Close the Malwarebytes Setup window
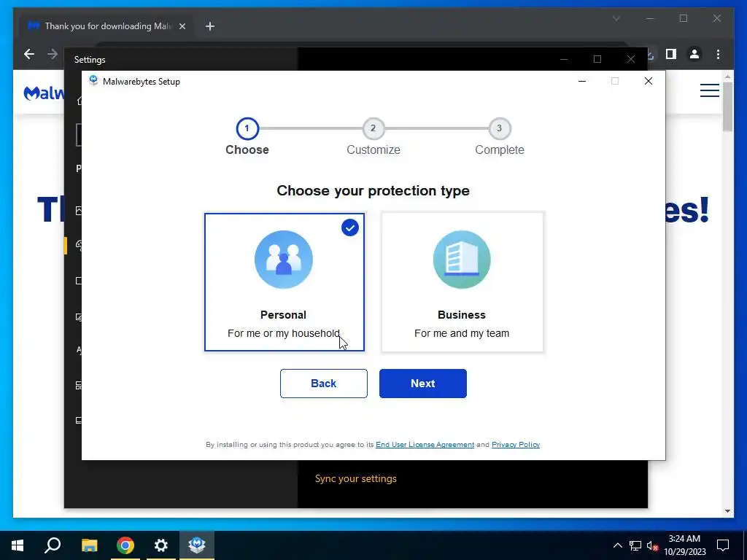 pyautogui.click(x=648, y=81)
